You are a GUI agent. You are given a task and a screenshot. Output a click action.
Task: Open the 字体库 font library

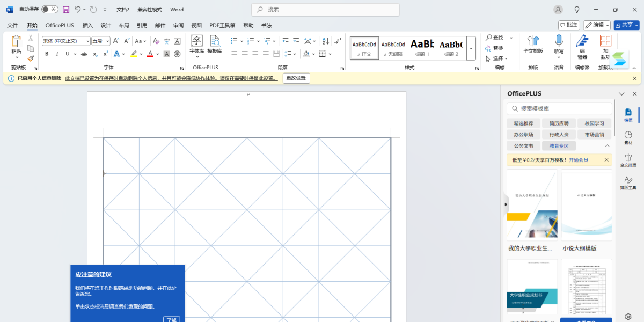[x=197, y=45]
